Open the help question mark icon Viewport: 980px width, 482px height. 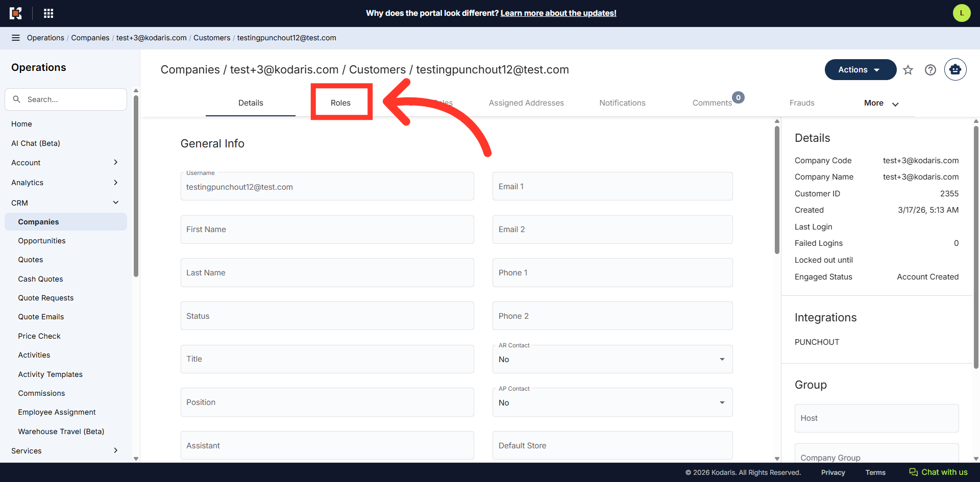(930, 70)
